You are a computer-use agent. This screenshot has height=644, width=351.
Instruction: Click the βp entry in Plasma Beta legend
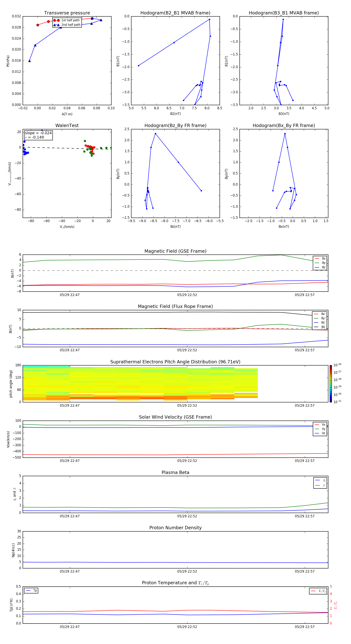320,480
